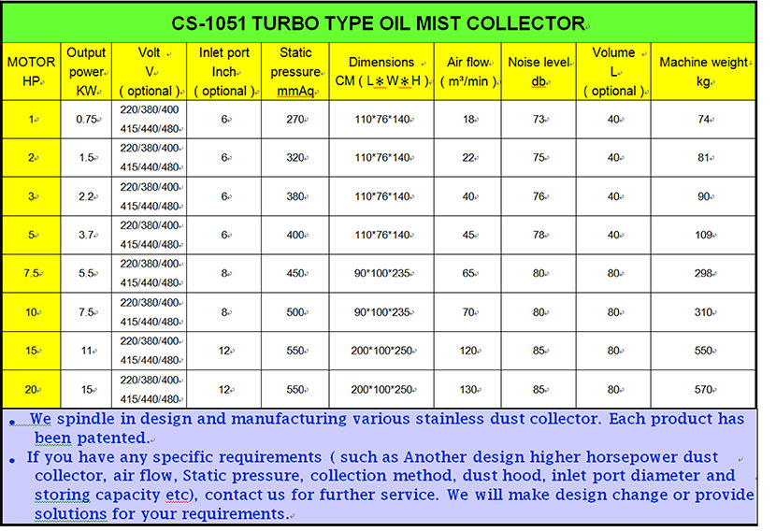Viewport: 776px width, 532px height.
Task: Click air flow value '45'
Action: pos(468,235)
